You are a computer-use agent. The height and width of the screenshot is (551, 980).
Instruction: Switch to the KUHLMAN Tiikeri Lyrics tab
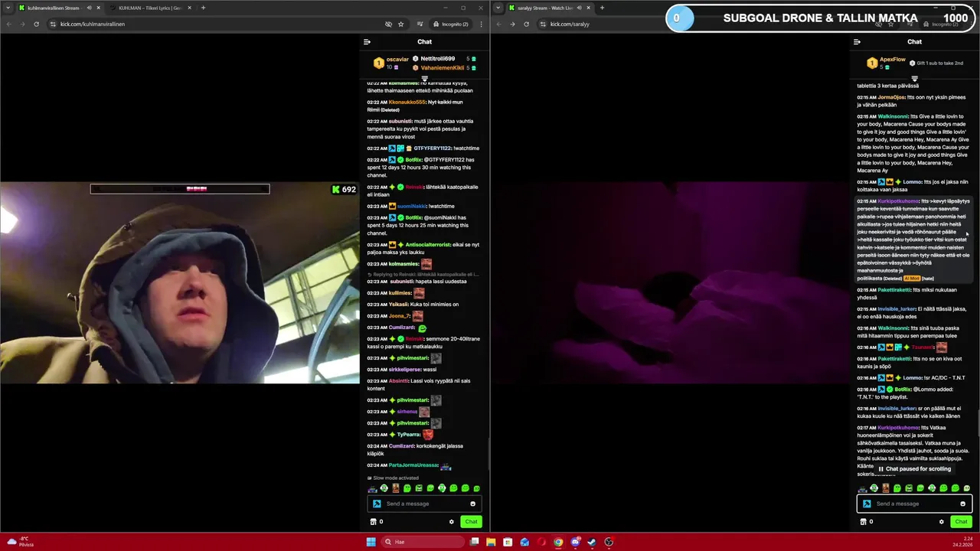(x=150, y=8)
